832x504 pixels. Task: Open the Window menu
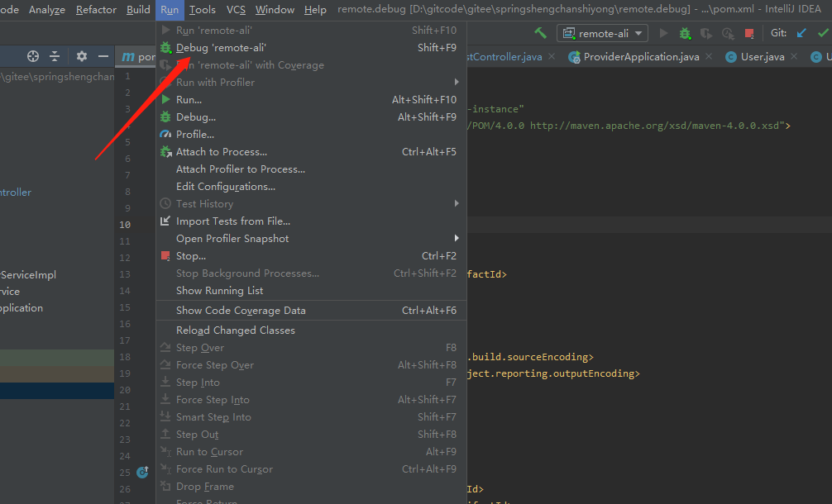pyautogui.click(x=275, y=10)
